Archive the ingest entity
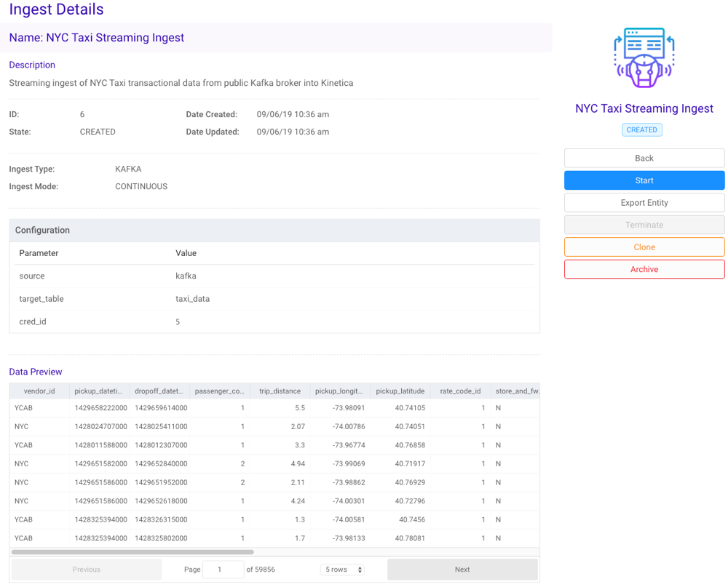 [x=644, y=269]
